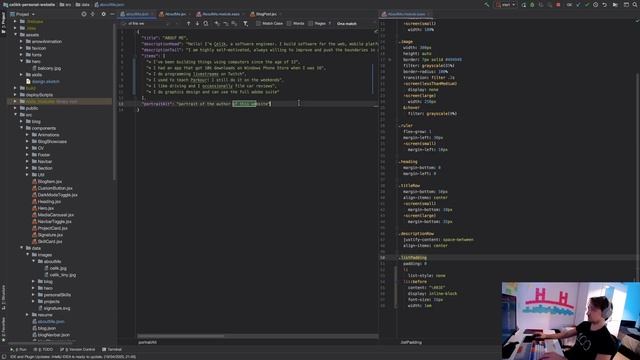640x360 pixels.
Task: Hide the Project tool window
Action: [x=112, y=14]
